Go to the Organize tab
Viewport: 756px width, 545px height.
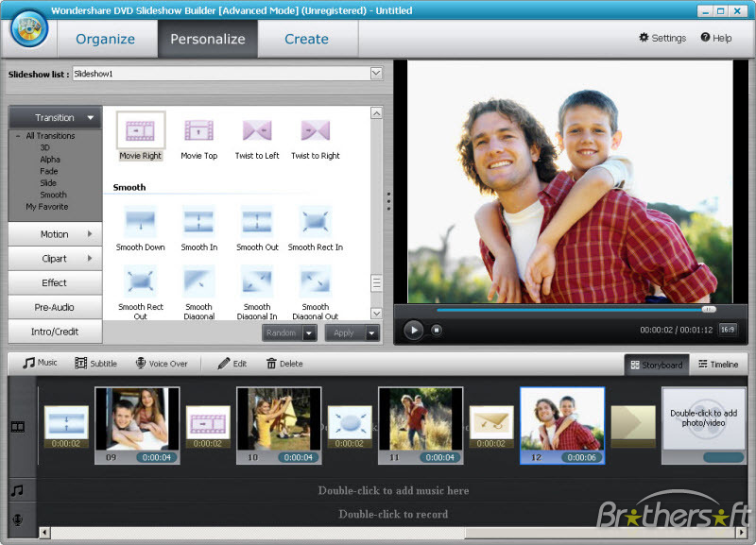click(x=105, y=39)
